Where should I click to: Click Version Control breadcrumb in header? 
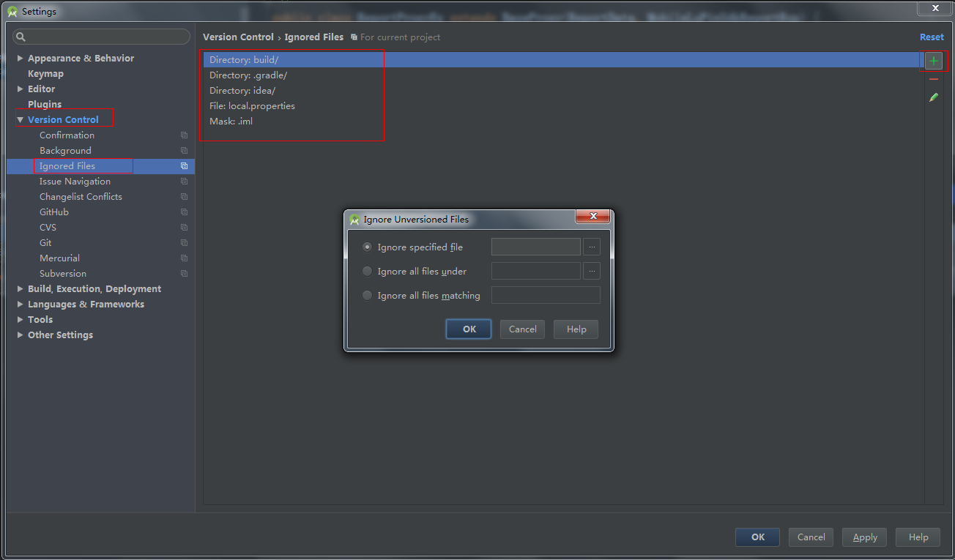point(238,37)
